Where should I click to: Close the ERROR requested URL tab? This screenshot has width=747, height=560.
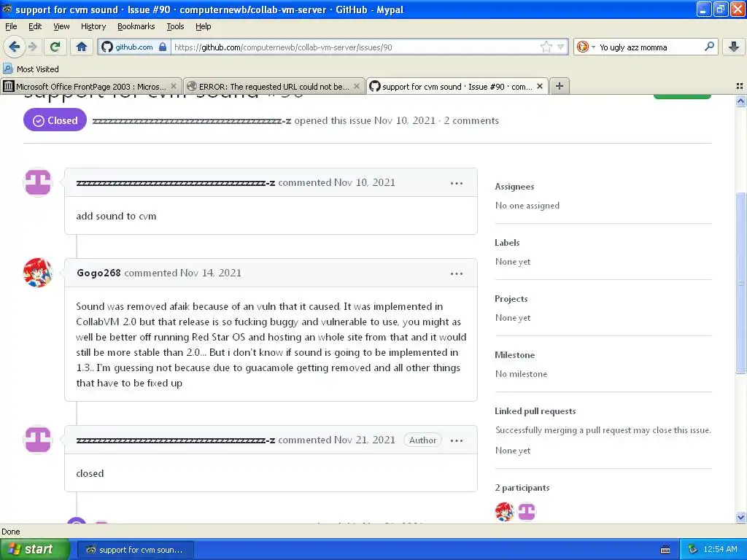(356, 86)
